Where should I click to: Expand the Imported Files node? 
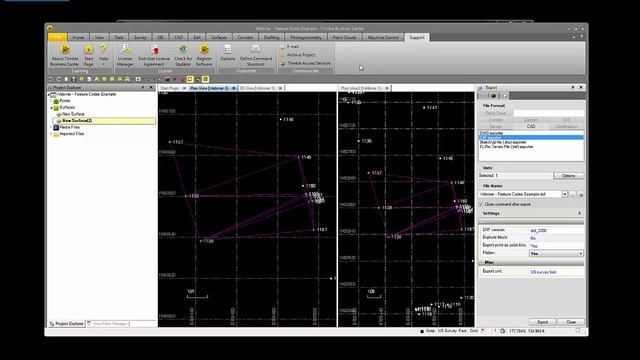51,134
